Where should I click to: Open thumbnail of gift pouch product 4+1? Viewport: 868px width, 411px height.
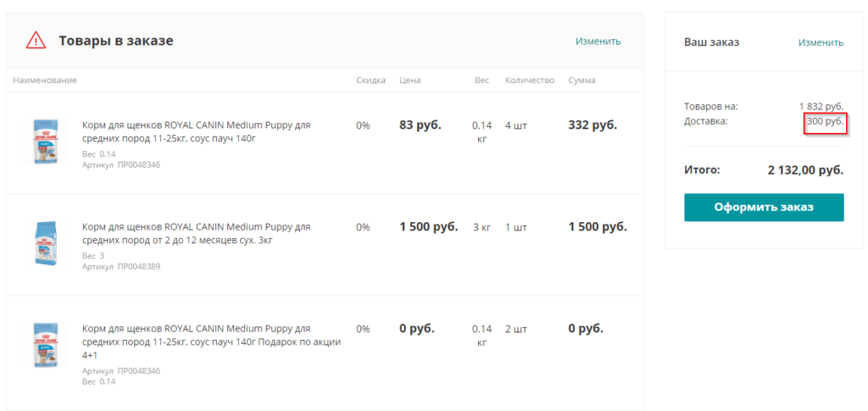coord(45,345)
